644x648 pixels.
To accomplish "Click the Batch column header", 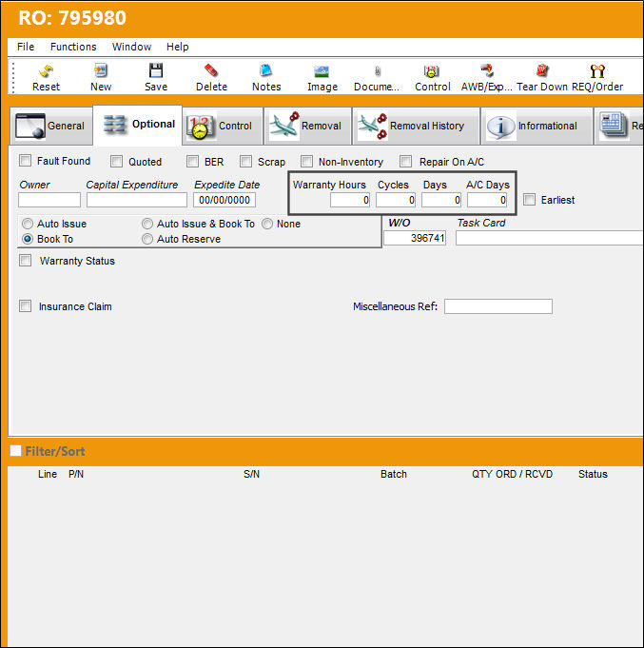I will pos(394,474).
